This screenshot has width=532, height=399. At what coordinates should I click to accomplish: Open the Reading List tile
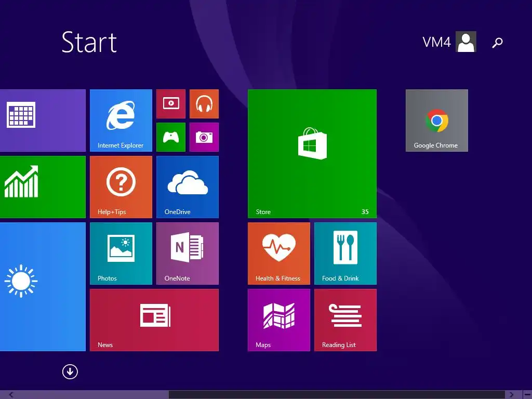345,320
